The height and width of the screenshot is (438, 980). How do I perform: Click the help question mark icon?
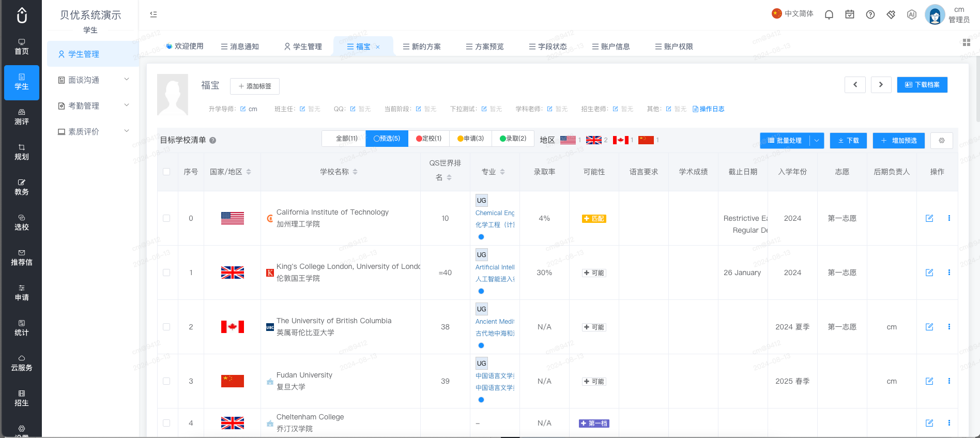tap(870, 14)
